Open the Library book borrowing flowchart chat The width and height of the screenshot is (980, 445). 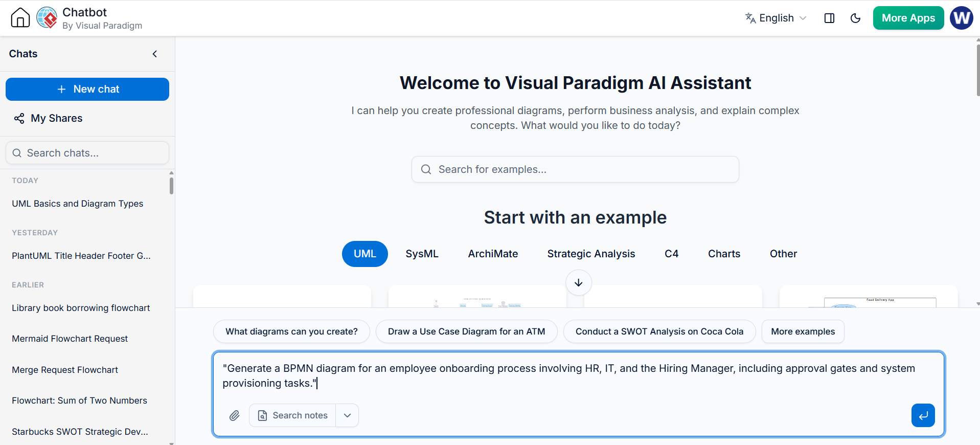(81, 308)
